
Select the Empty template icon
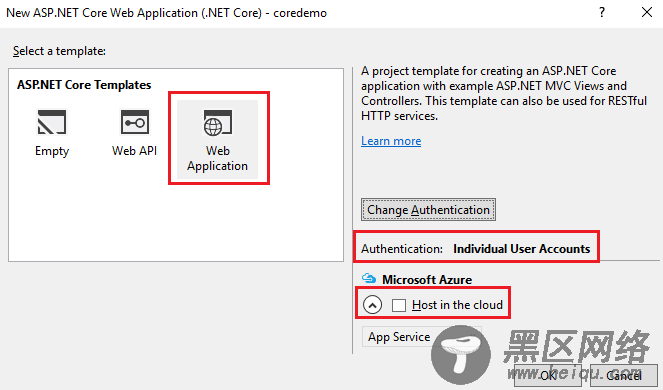(52, 122)
